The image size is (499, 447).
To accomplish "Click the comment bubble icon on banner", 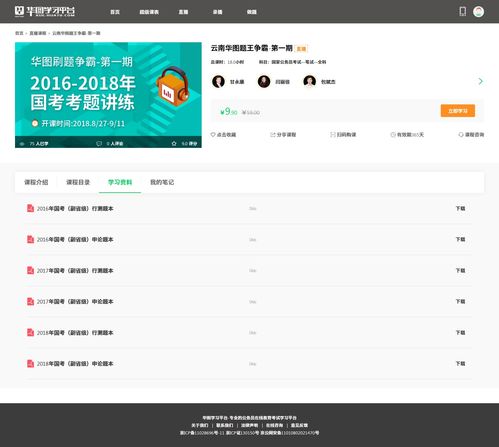I will (x=99, y=144).
